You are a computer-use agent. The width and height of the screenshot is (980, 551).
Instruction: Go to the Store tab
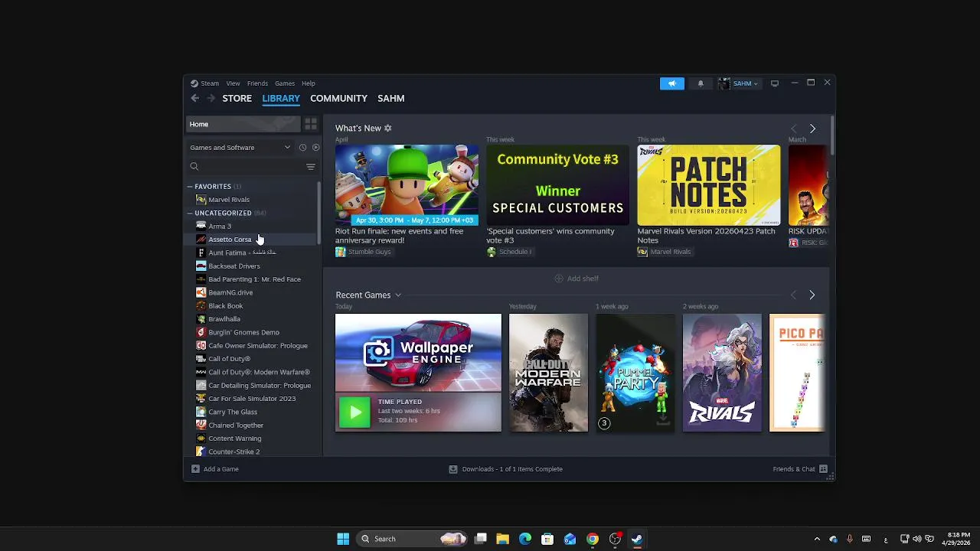[237, 98]
